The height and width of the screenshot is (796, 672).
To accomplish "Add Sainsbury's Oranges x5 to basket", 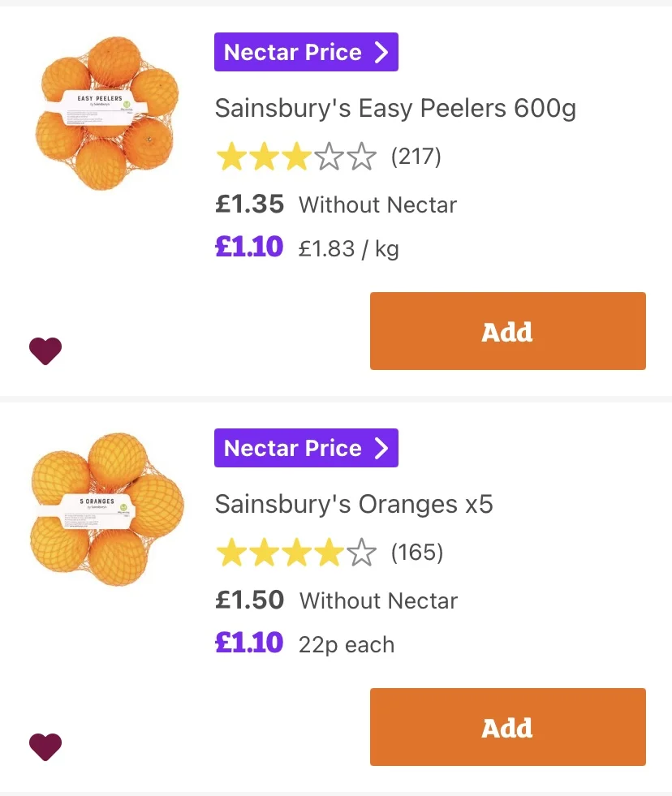I will click(508, 727).
